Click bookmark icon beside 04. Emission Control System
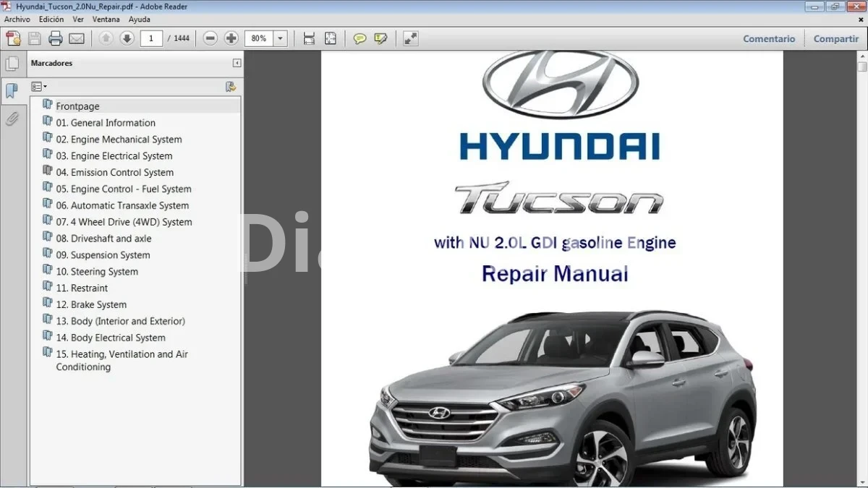868x488 pixels. pos(48,171)
